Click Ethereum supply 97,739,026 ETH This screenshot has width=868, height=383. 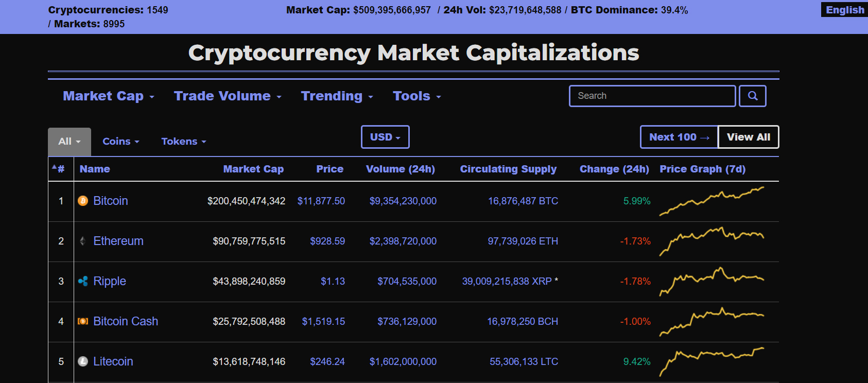tap(523, 241)
